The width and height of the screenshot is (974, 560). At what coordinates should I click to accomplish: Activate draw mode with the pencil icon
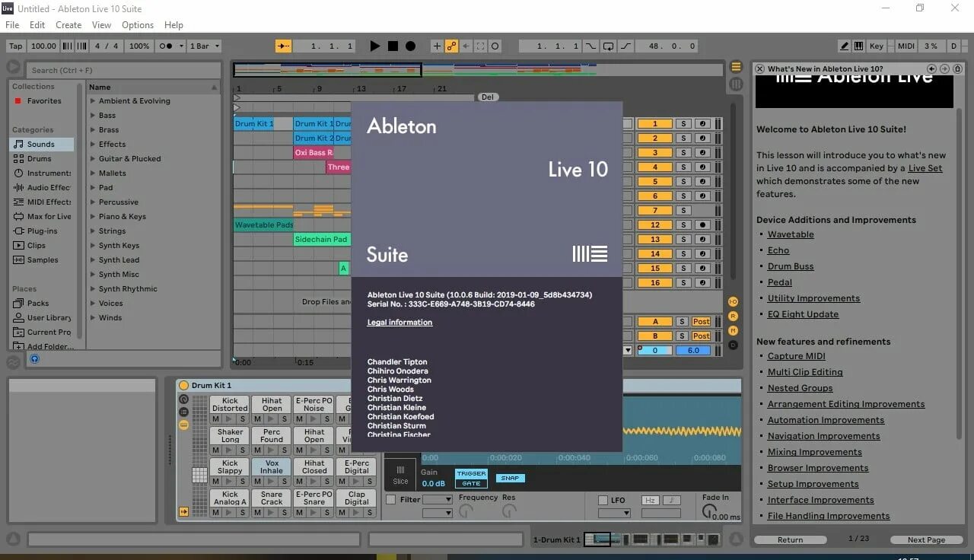click(845, 46)
